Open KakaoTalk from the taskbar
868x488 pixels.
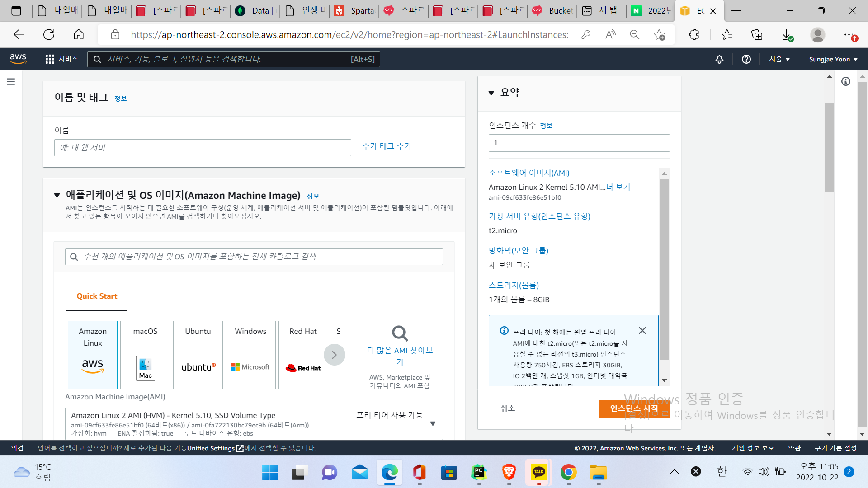538,472
